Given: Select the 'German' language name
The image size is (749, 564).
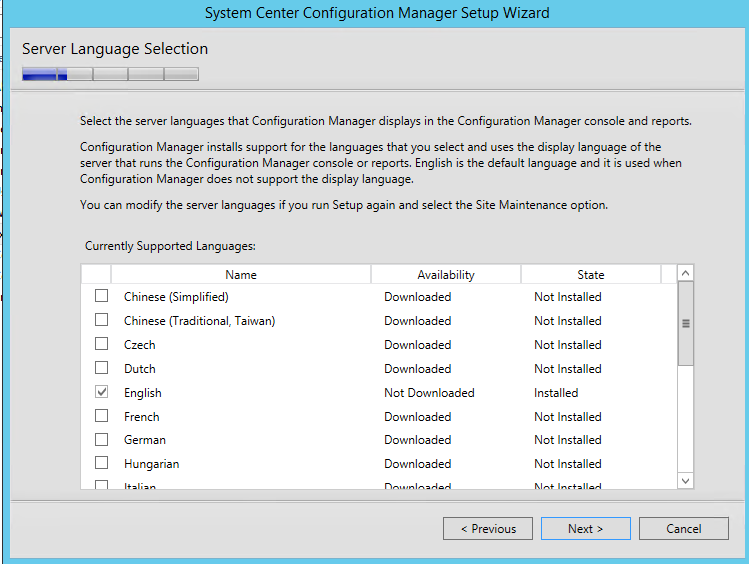Looking at the screenshot, I should pyautogui.click(x=145, y=440).
